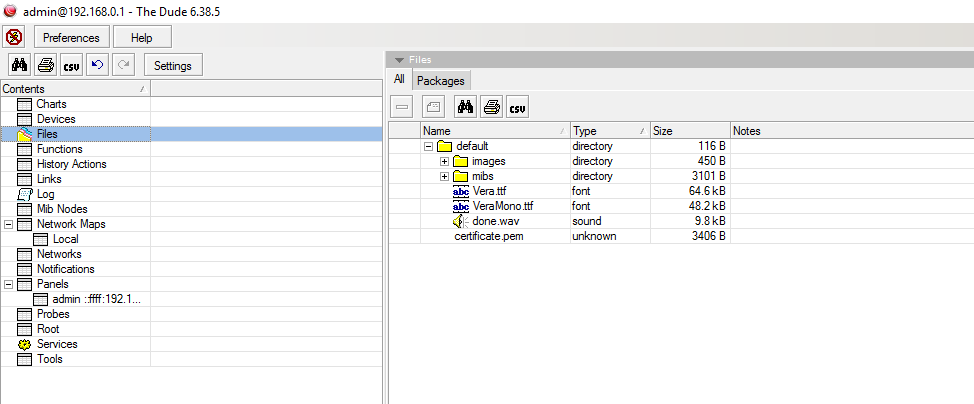This screenshot has width=974, height=404.
Task: Click the minus remove button in Files panel
Action: coord(401,107)
